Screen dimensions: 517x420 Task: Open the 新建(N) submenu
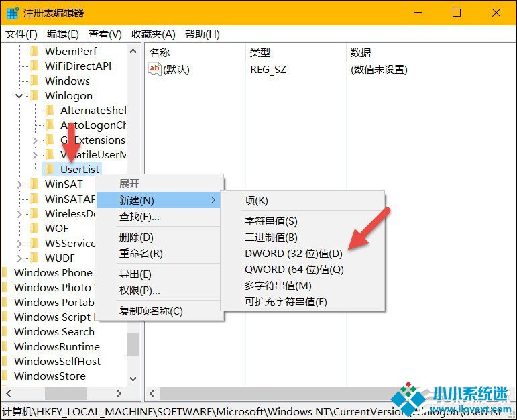tap(159, 200)
